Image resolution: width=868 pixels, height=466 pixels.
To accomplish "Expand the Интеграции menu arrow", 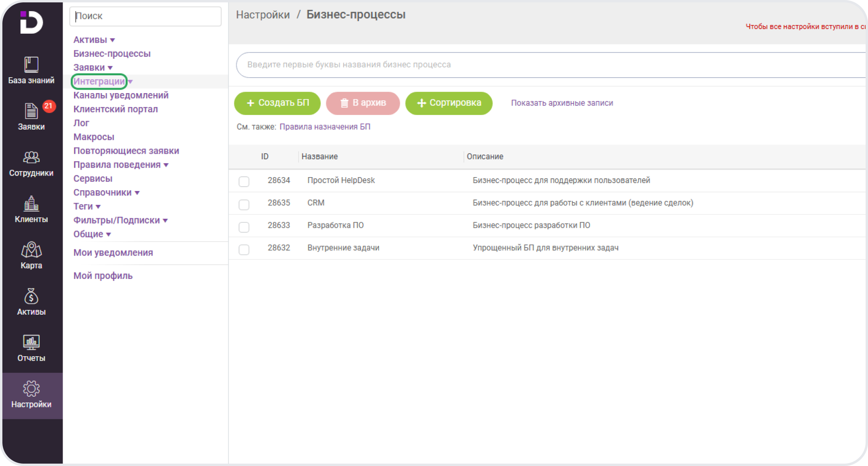I will pos(130,82).
